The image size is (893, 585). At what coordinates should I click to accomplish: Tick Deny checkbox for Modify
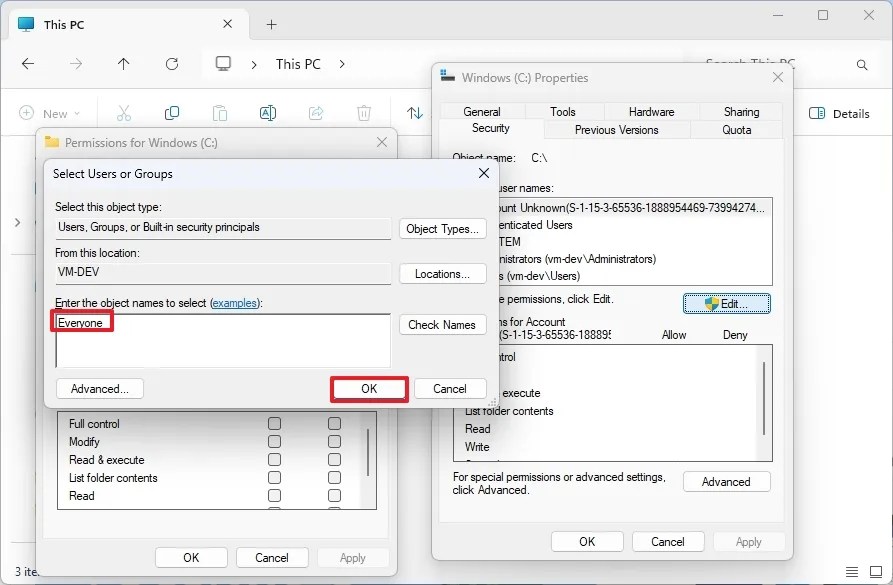[x=334, y=441]
